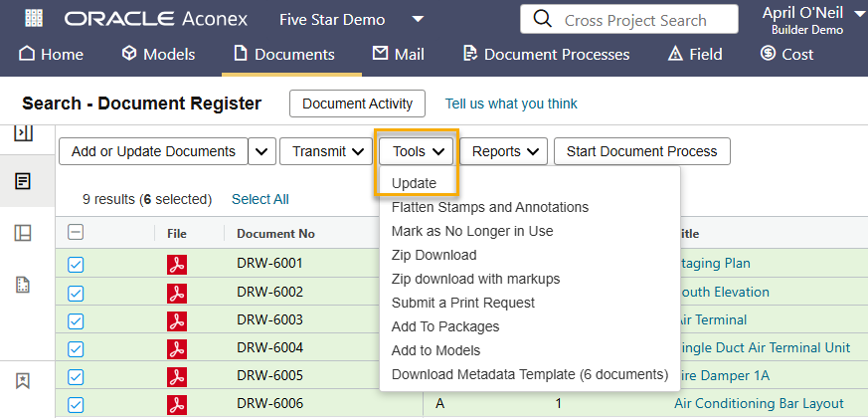Expand the left panel toggle icon

[23, 133]
